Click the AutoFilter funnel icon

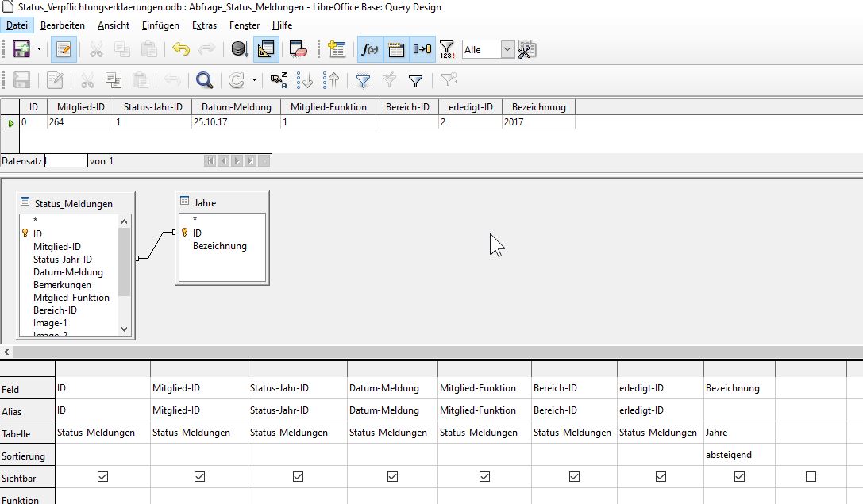363,80
